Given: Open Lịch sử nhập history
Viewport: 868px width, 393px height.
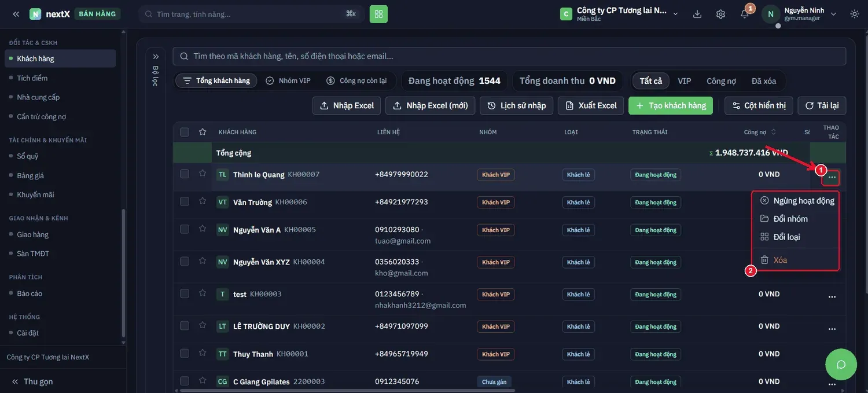Looking at the screenshot, I should pyautogui.click(x=517, y=105).
